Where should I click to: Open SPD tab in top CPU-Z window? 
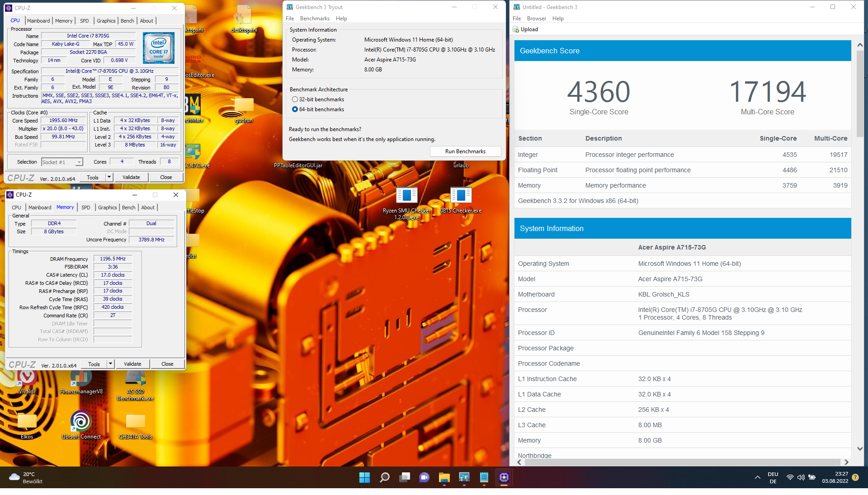click(x=85, y=21)
